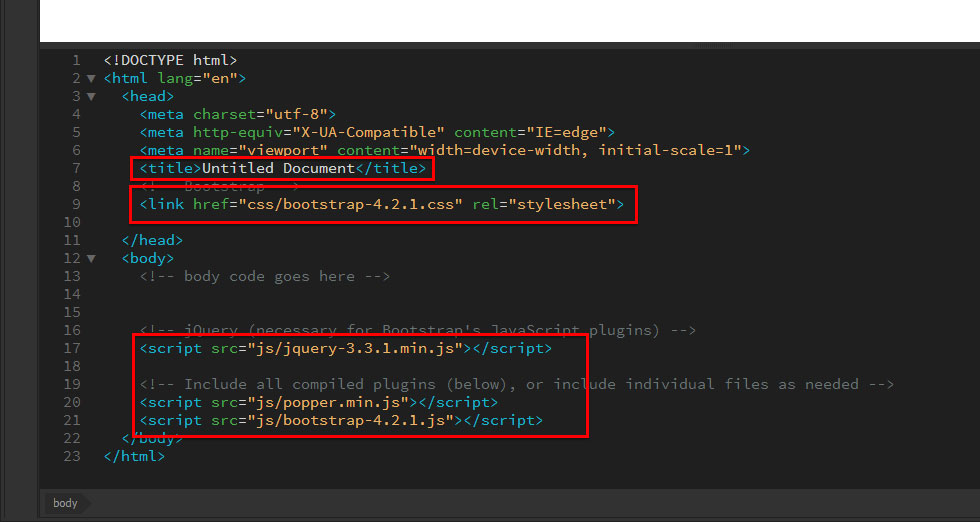Collapse the head section fold triangle
980x522 pixels.
pos(92,97)
